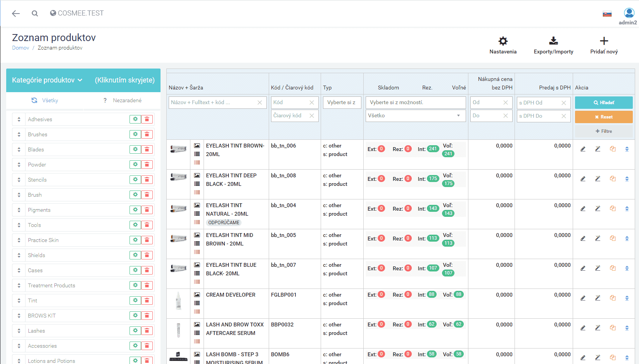
Task: Open the Všetko stock filter dropdown
Action: (x=415, y=116)
